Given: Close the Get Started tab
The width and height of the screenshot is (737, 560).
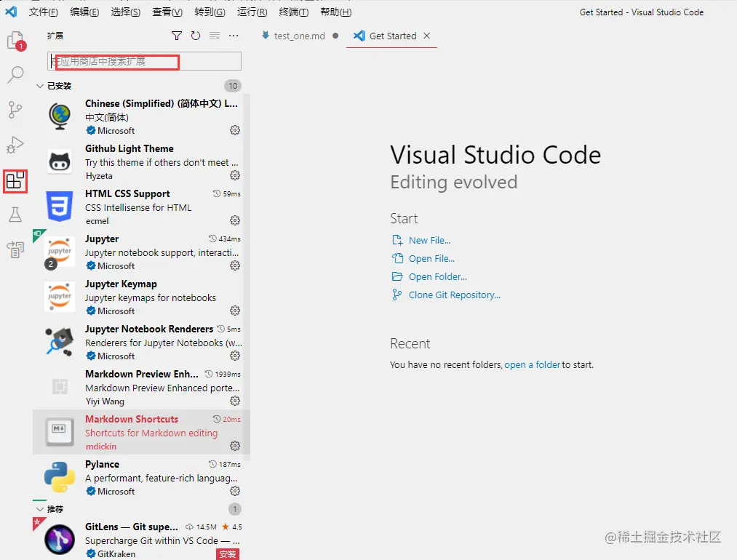Looking at the screenshot, I should (x=427, y=36).
